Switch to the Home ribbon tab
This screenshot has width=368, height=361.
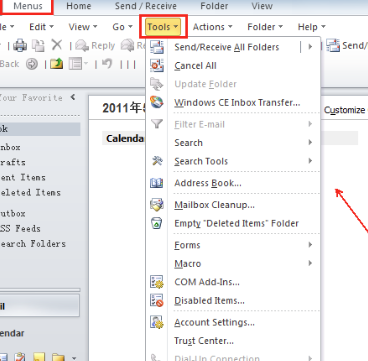79,6
